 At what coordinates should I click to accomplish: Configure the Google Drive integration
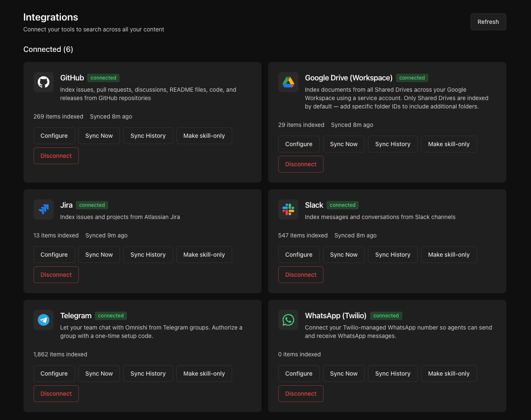tap(299, 144)
